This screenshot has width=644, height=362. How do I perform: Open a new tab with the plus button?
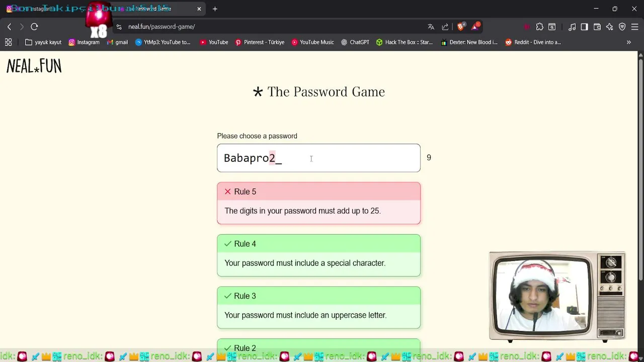tap(215, 9)
